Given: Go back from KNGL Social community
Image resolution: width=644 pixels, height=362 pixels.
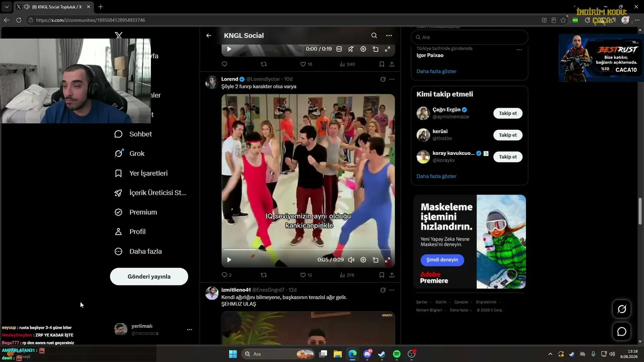Looking at the screenshot, I should coord(209,36).
